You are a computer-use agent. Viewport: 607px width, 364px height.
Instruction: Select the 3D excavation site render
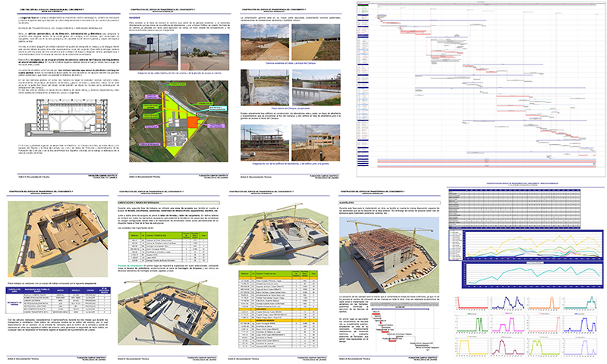[58, 239]
